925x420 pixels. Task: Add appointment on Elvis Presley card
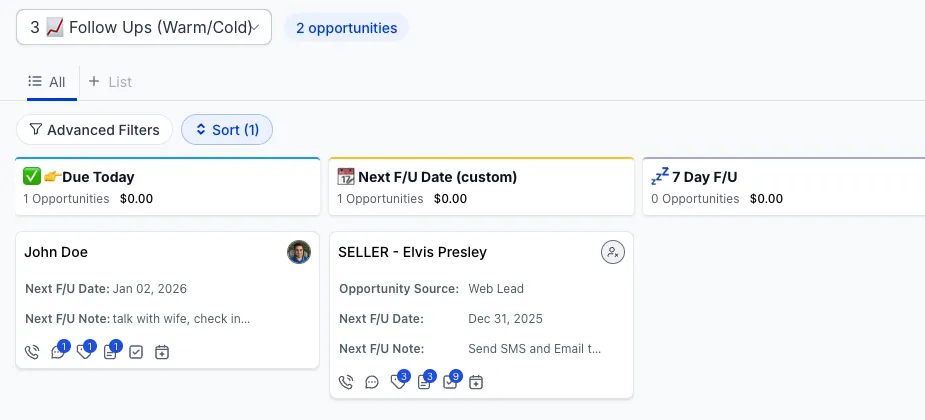(476, 382)
